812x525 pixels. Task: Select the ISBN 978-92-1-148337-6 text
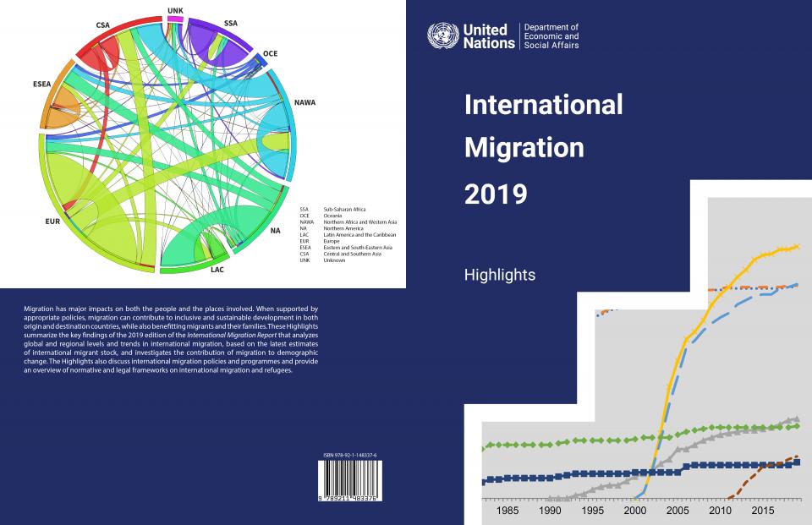coord(350,456)
